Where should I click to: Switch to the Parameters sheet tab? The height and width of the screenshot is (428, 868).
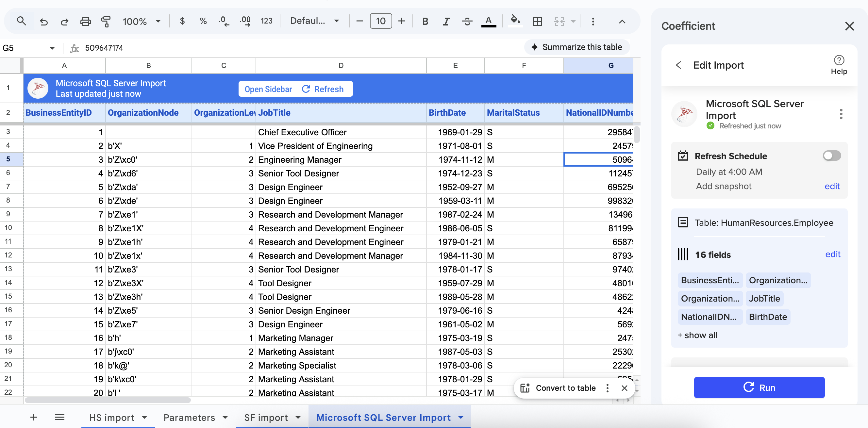point(190,417)
